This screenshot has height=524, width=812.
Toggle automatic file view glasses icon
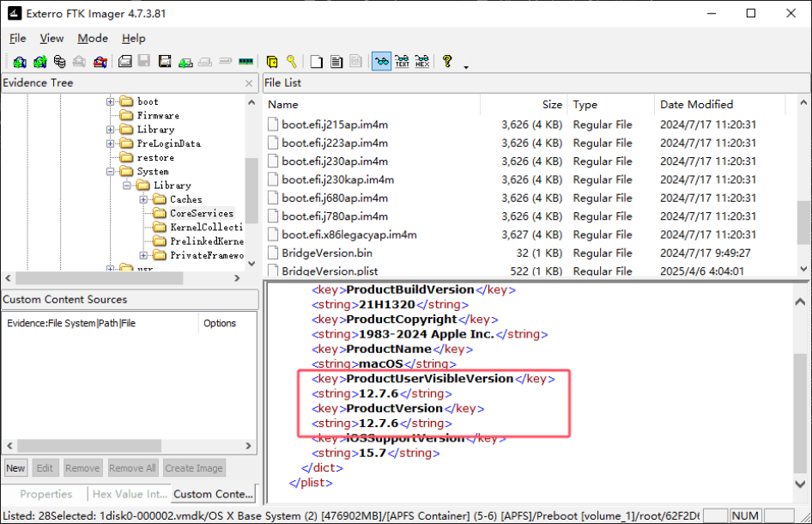(382, 62)
